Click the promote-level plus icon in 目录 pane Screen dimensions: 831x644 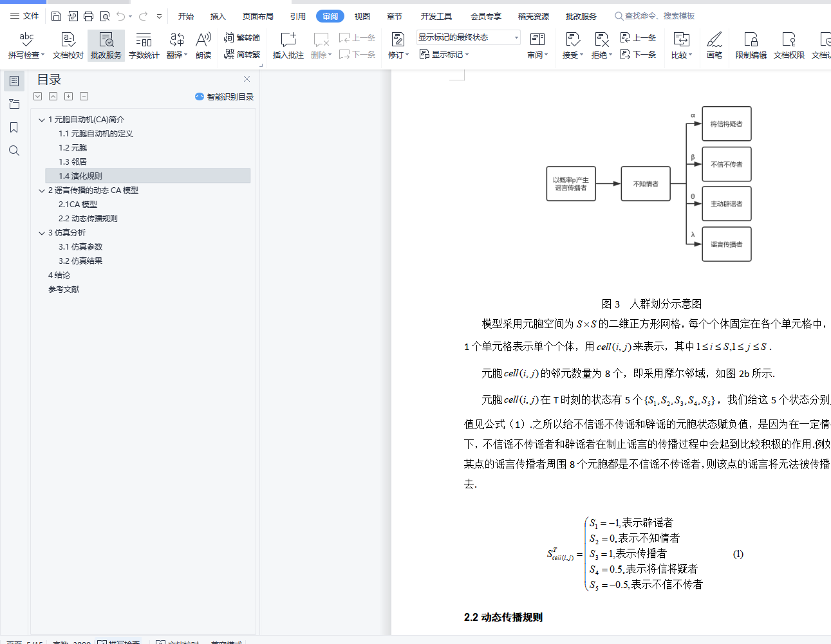point(68,97)
